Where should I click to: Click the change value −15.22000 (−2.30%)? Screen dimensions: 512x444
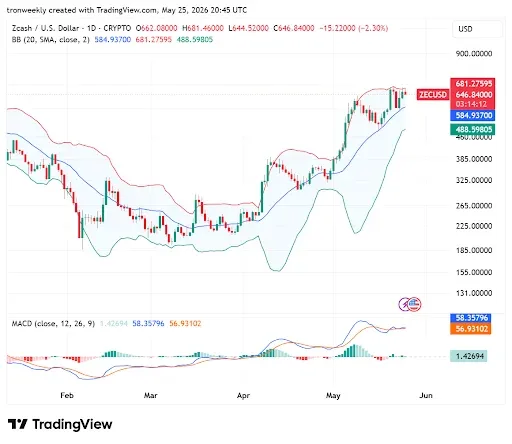click(x=354, y=28)
